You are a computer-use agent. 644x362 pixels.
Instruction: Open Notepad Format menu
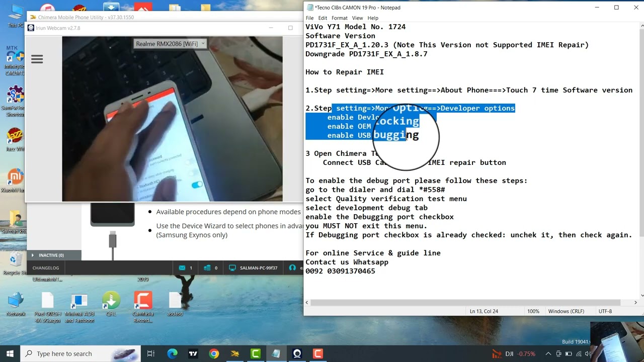pyautogui.click(x=340, y=18)
